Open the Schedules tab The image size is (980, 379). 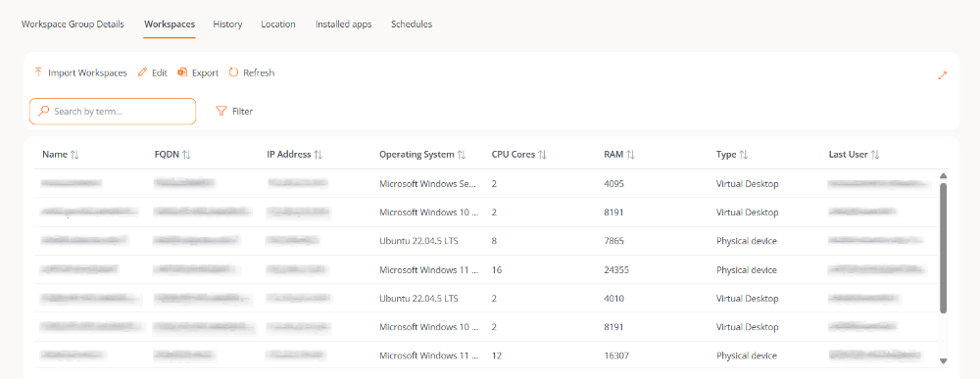(412, 24)
